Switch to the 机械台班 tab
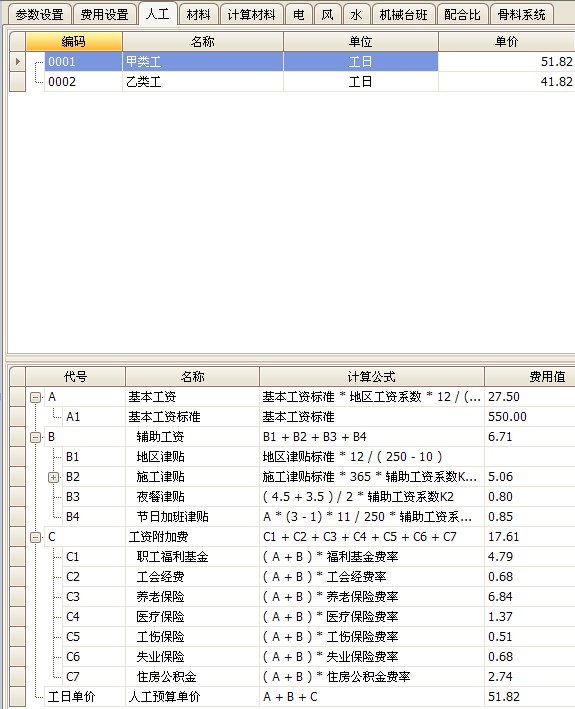The width and height of the screenshot is (575, 709). click(x=404, y=14)
